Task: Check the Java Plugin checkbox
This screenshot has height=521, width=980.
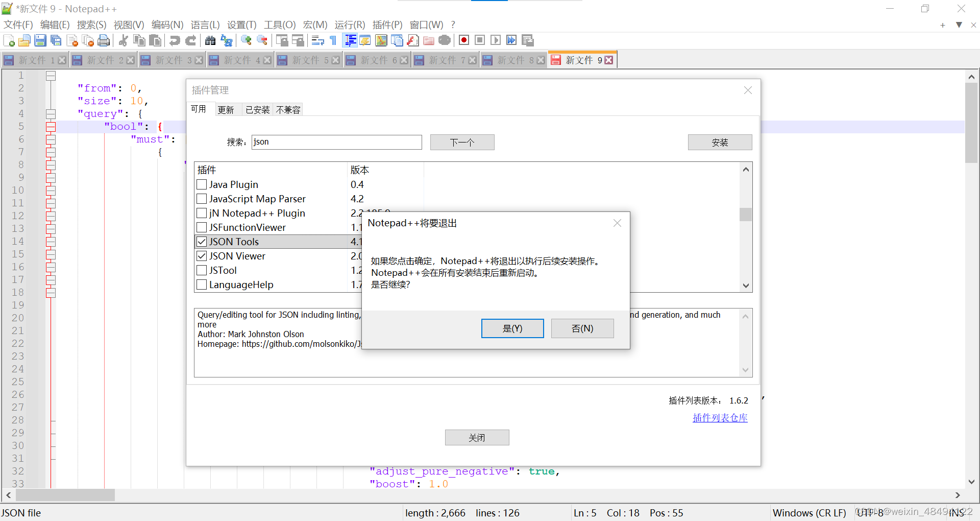Action: click(202, 184)
